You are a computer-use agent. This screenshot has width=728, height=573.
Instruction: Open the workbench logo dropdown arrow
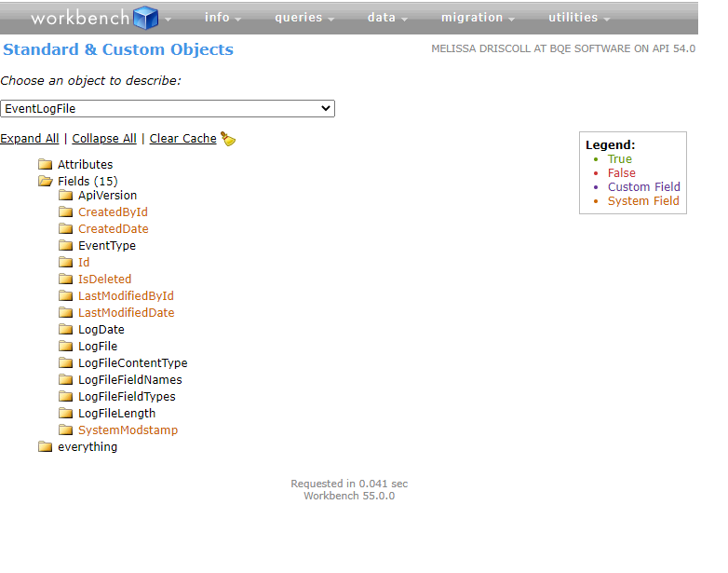point(169,19)
